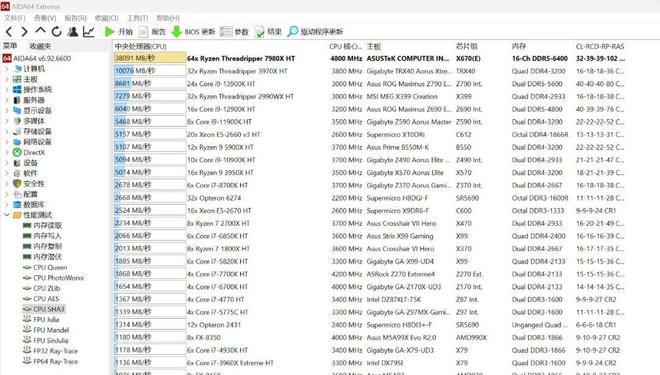Open the 内存读取 memory read benchmark
The image size is (660, 375).
[42, 226]
